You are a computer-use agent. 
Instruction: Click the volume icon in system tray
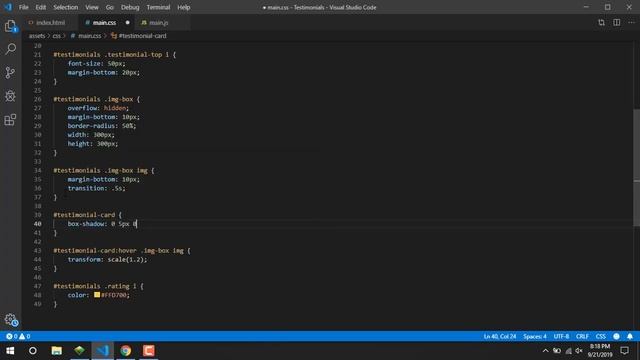coord(579,351)
